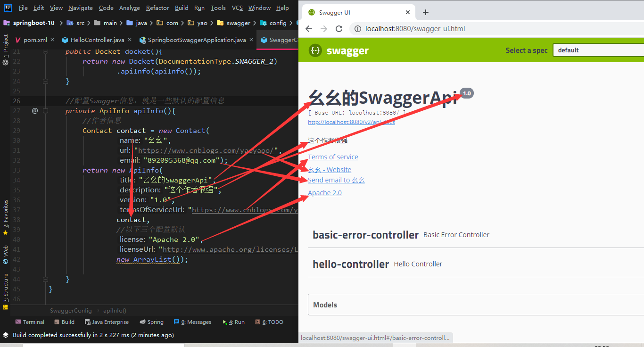644x347 pixels.
Task: Expand the Models section
Action: (x=476, y=305)
